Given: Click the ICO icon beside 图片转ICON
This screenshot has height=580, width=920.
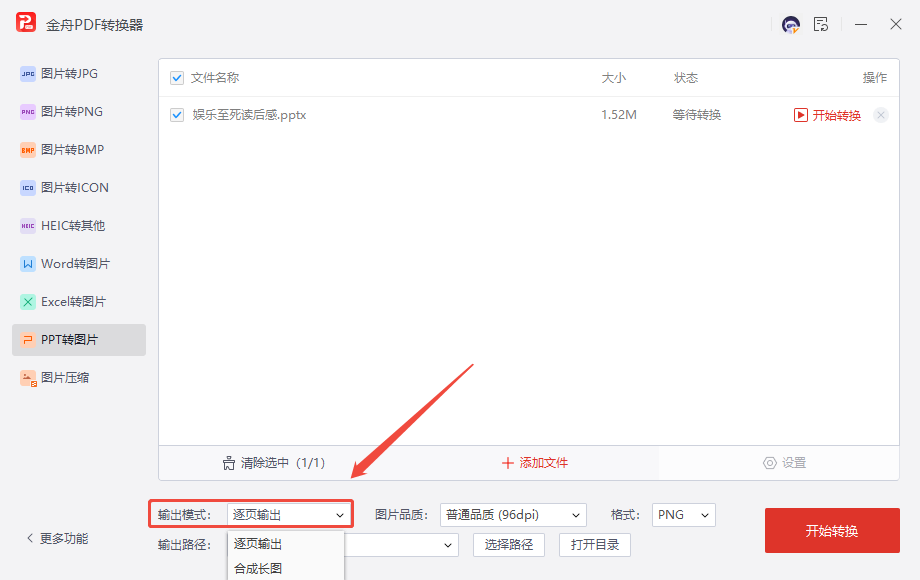Looking at the screenshot, I should [x=28, y=188].
